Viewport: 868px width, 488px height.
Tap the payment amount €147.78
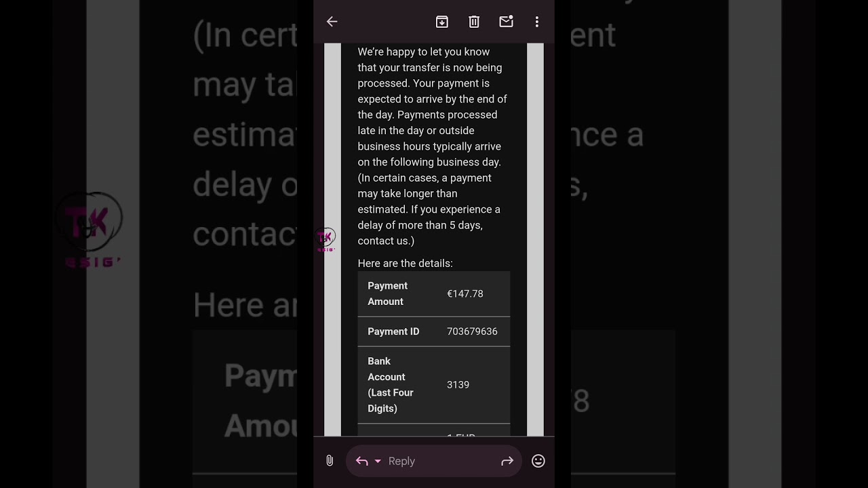pyautogui.click(x=465, y=293)
